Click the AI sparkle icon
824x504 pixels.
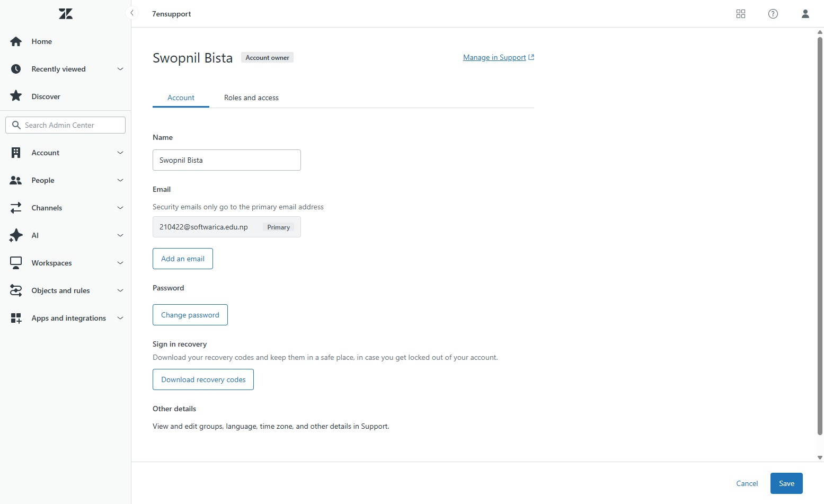pyautogui.click(x=16, y=235)
